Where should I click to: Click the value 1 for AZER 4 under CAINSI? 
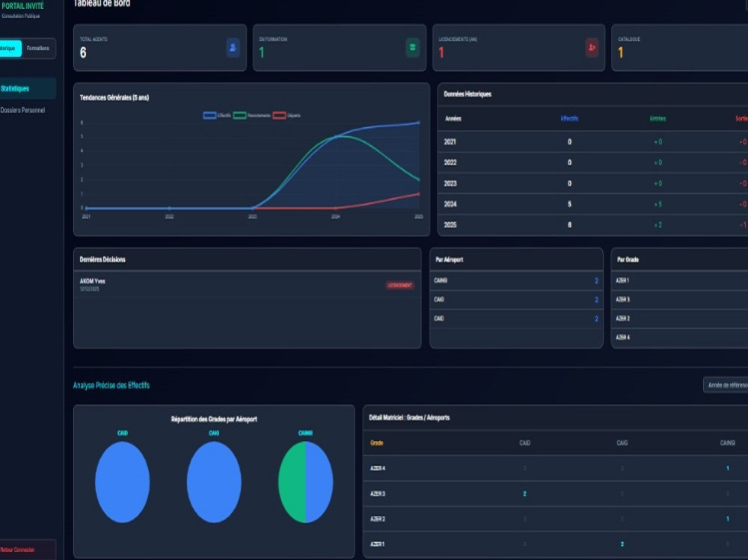[728, 469]
